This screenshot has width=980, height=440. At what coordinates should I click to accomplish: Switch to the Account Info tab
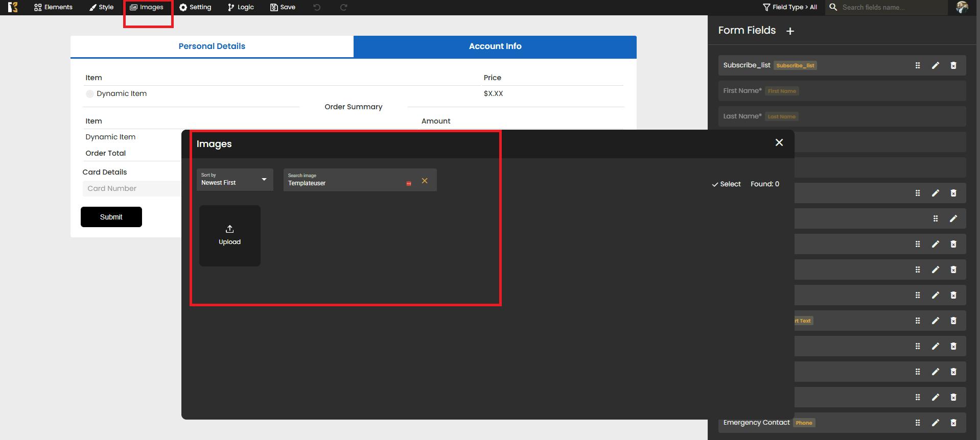(x=495, y=46)
